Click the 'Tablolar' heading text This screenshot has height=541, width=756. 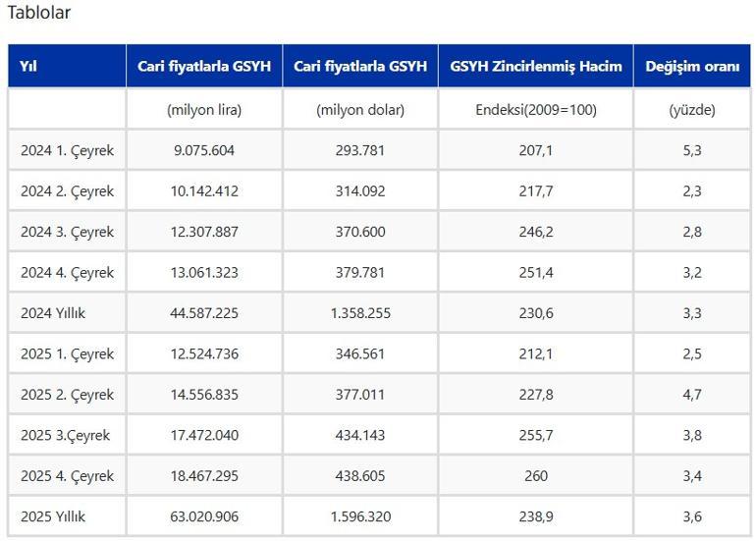pos(39,14)
